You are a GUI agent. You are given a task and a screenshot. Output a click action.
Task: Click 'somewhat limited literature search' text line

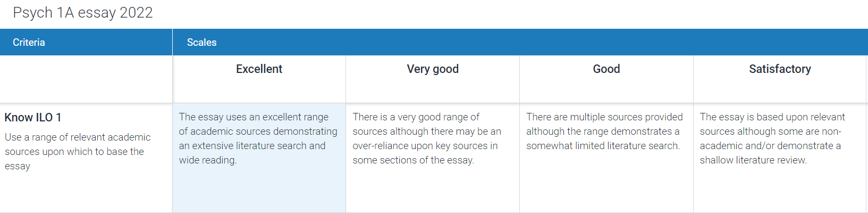click(603, 146)
